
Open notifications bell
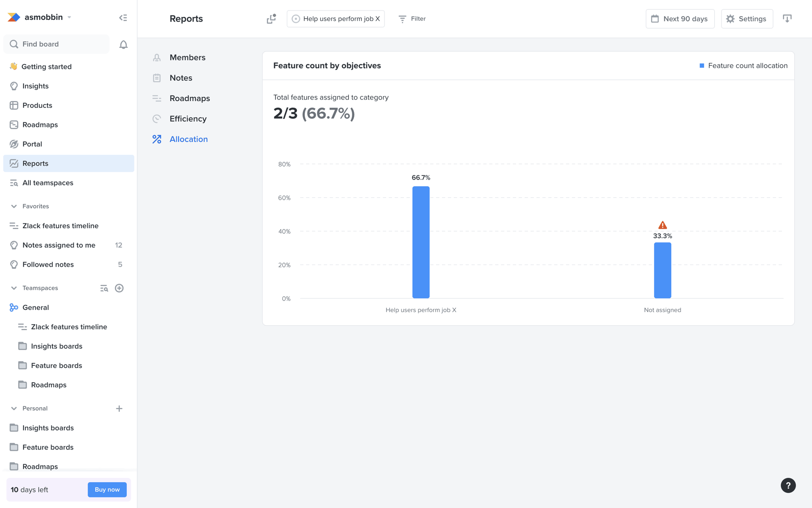point(123,44)
